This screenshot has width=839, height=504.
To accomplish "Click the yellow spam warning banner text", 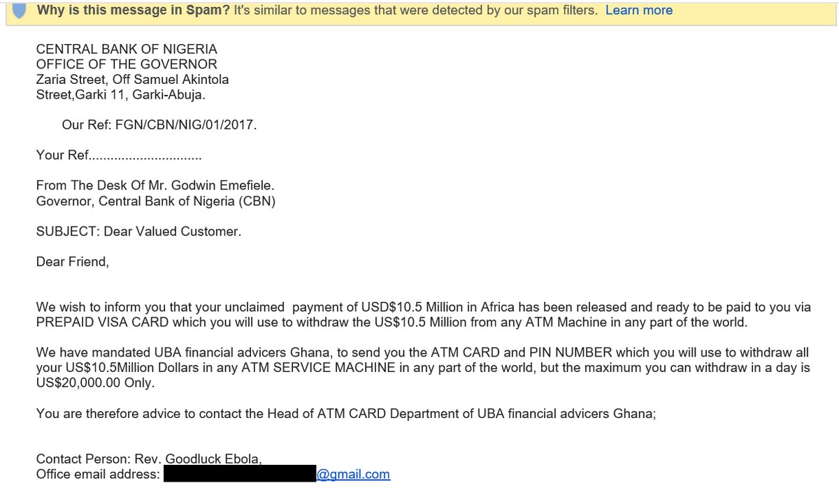I will coord(415,10).
